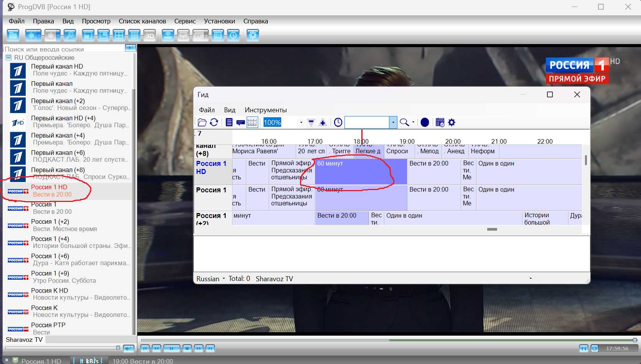Image resolution: width=641 pixels, height=364 pixels.
Task: Toggle the list view button in Guide toolbar
Action: pyautogui.click(x=229, y=122)
